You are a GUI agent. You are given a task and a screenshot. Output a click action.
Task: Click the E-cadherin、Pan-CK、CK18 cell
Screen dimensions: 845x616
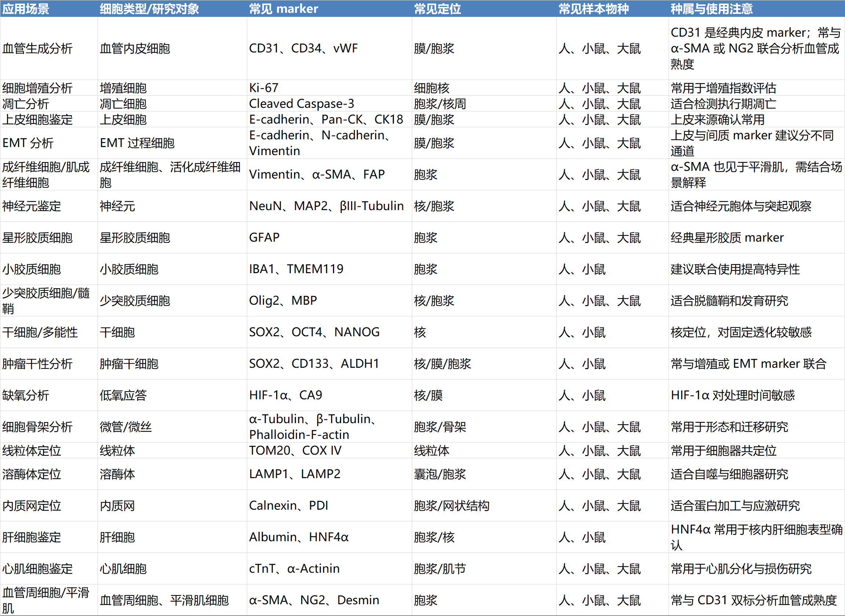(326, 119)
